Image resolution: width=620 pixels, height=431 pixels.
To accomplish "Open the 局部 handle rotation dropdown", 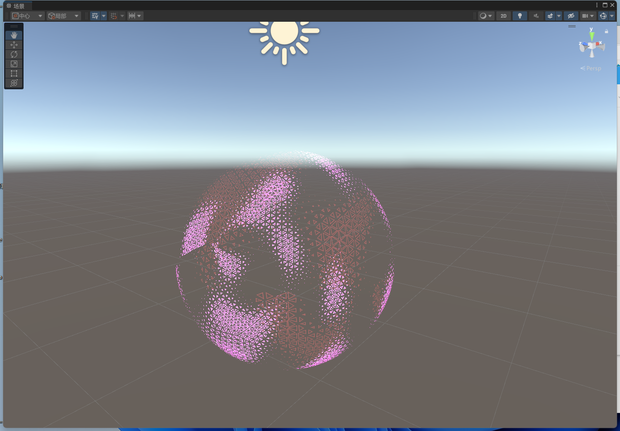I will pos(63,16).
